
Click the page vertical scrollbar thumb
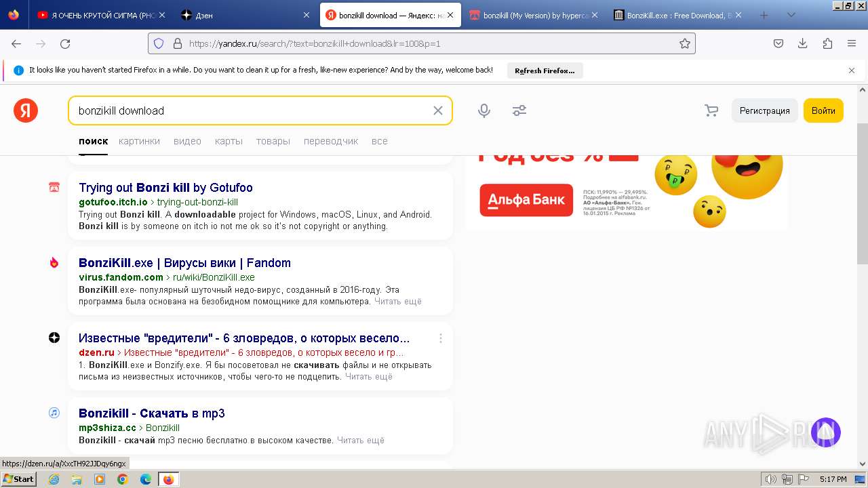(x=863, y=195)
